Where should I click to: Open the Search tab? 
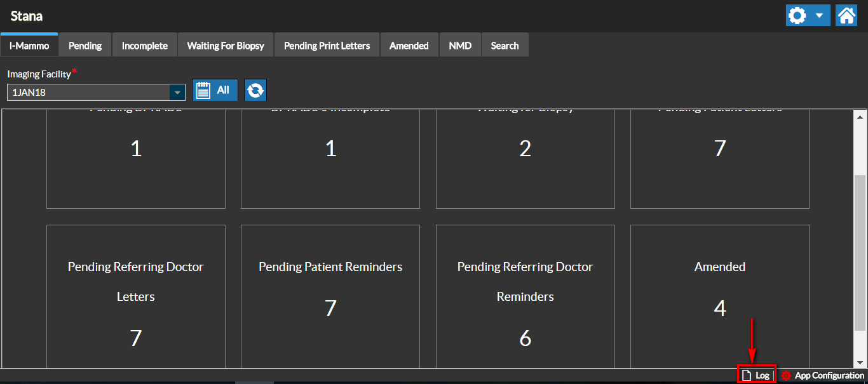(505, 46)
